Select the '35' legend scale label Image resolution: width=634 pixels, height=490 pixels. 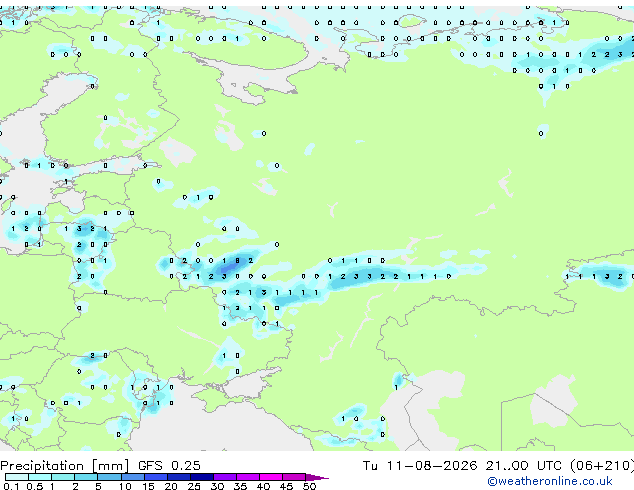tap(240, 486)
